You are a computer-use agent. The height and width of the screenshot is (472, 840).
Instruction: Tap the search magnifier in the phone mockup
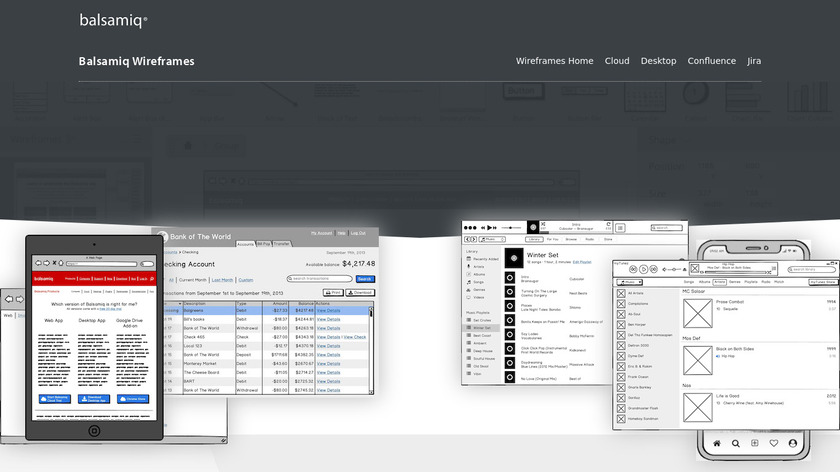tap(736, 443)
